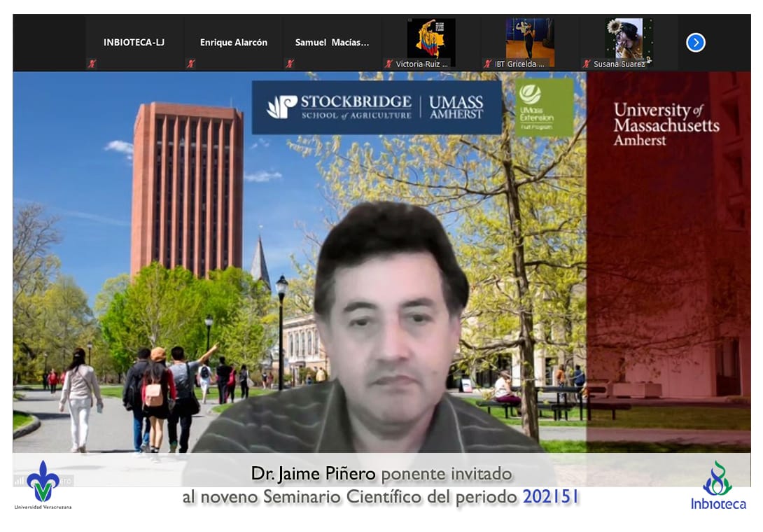Click the University of Massachusetts Amherst text
763x532 pixels.
click(666, 124)
